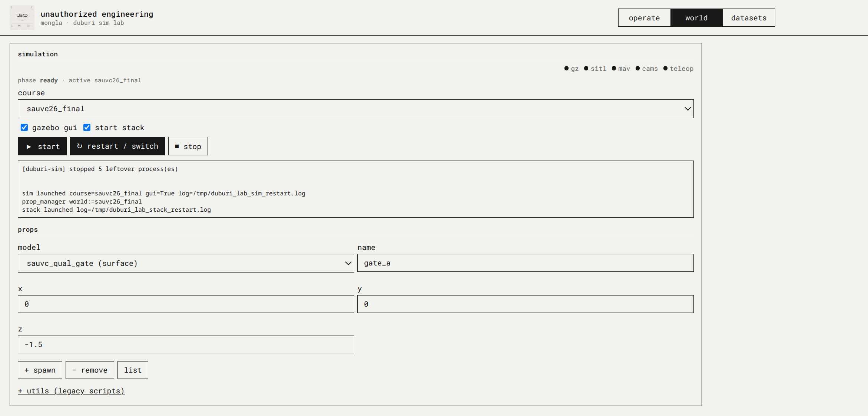This screenshot has width=868, height=416.
Task: Click the sitl status indicator dot
Action: click(586, 68)
